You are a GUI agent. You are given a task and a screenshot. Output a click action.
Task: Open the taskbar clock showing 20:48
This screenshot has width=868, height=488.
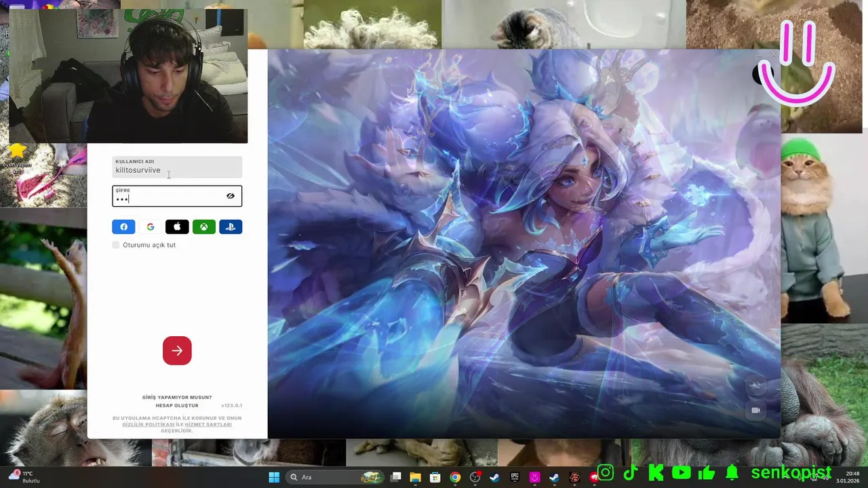point(848,476)
